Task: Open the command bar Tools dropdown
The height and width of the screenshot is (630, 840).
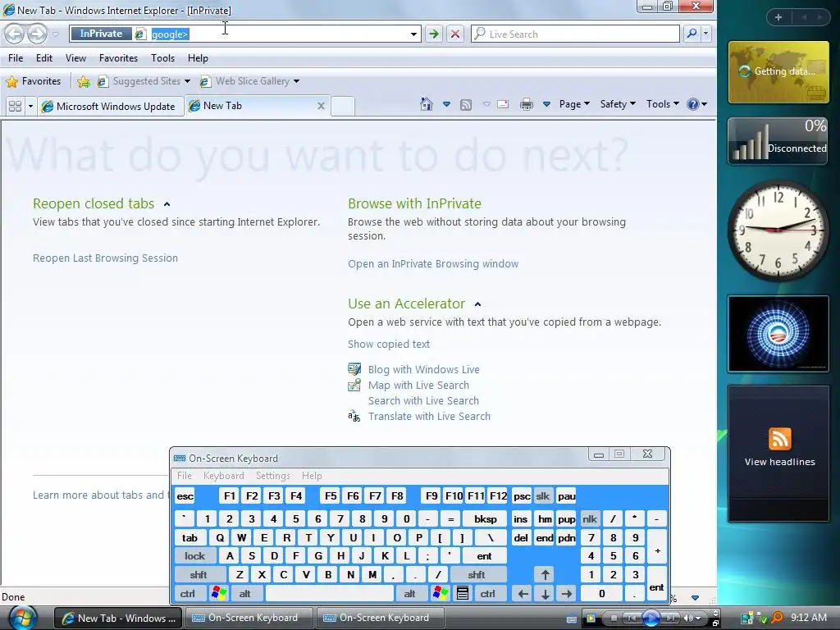Action: coord(663,104)
